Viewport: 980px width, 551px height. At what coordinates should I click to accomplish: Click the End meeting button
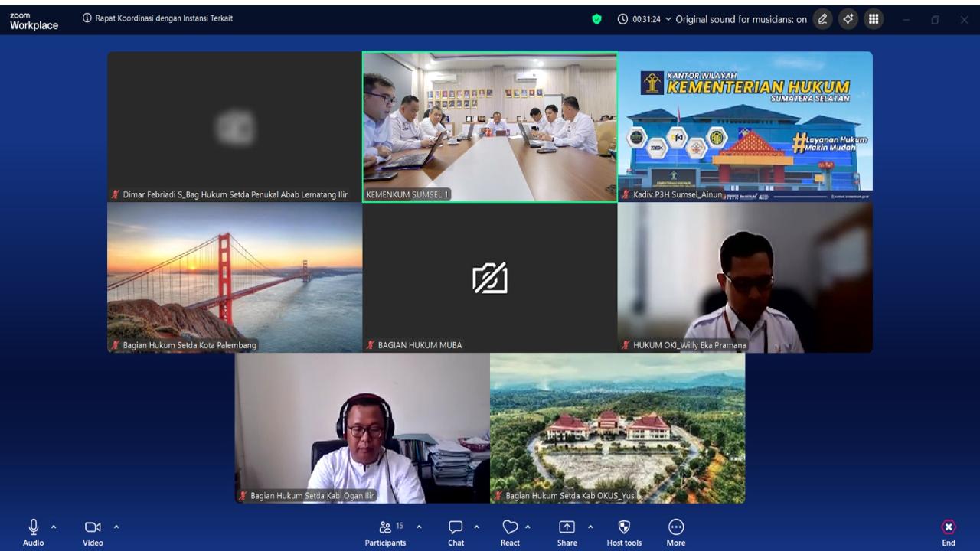pyautogui.click(x=949, y=533)
